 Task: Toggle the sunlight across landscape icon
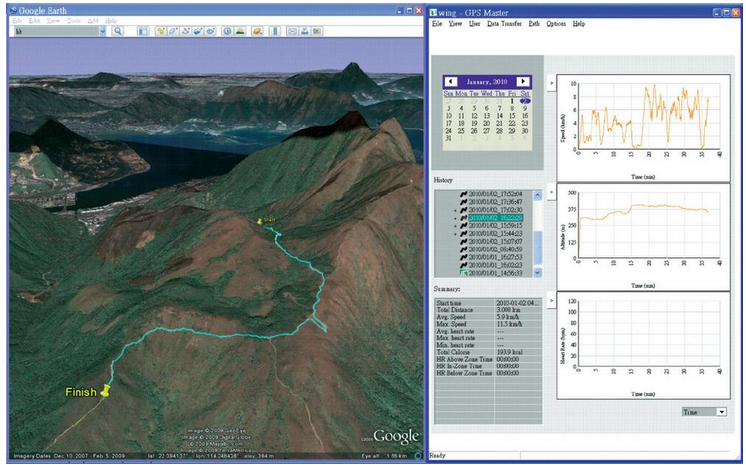coord(240,31)
